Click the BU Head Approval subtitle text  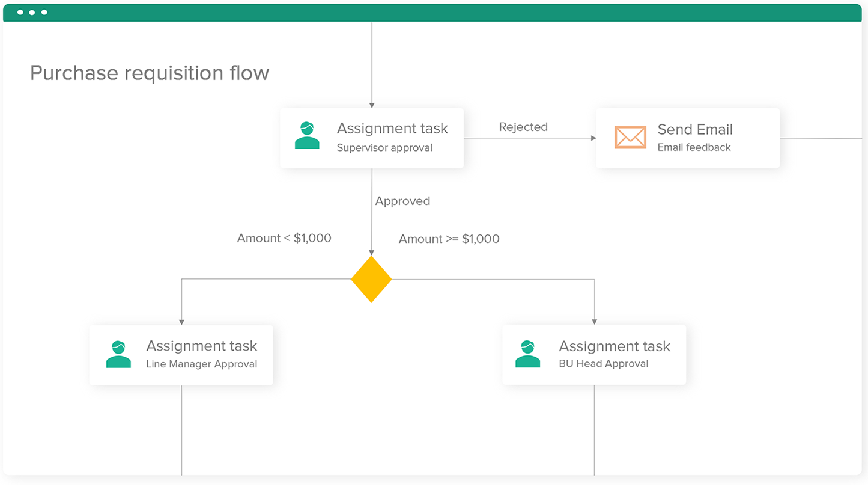604,363
